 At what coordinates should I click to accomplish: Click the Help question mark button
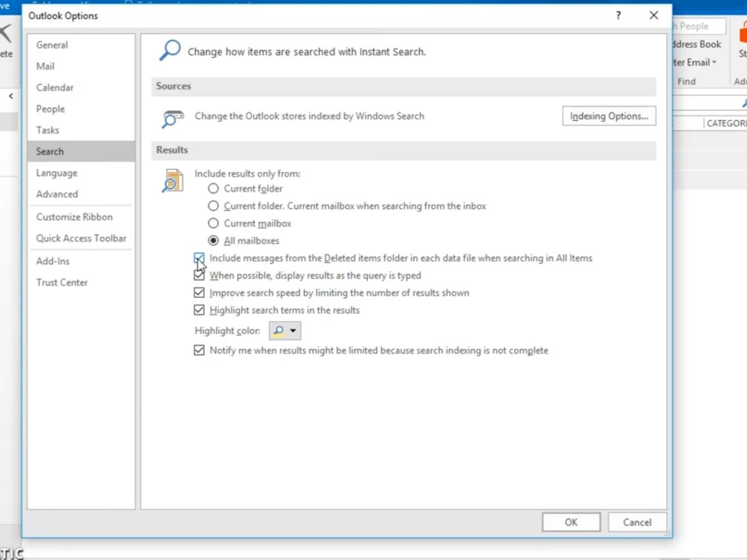(618, 16)
